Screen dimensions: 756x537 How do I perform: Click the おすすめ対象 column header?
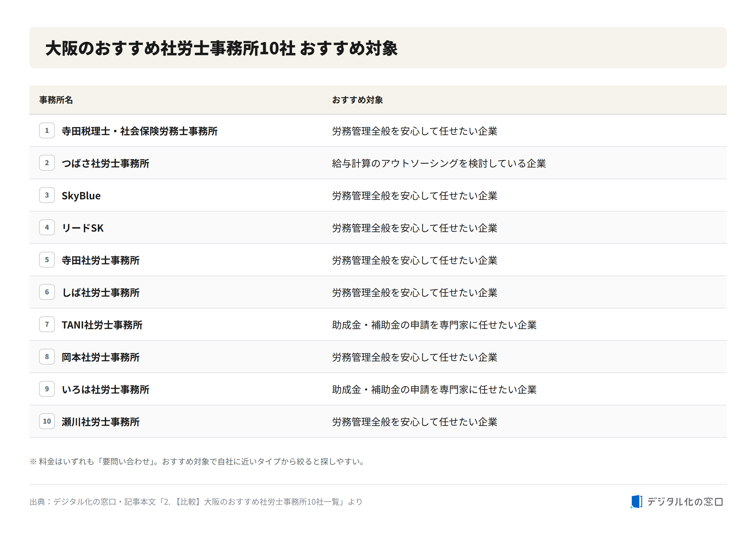coord(358,100)
